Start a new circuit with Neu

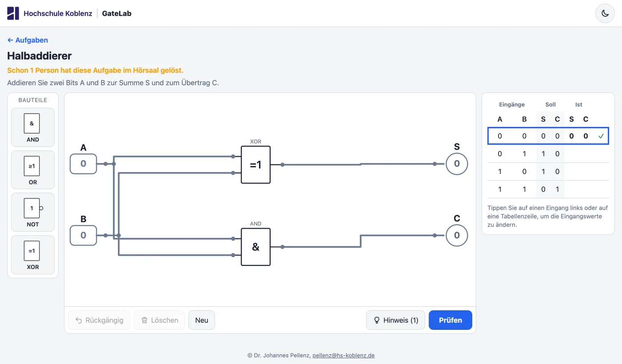coord(202,320)
